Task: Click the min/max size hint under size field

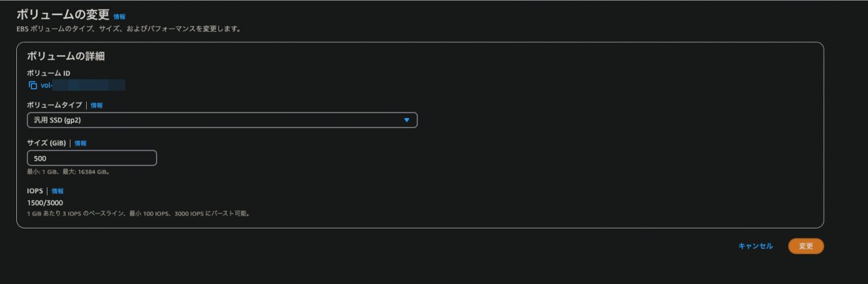Action: click(x=68, y=172)
